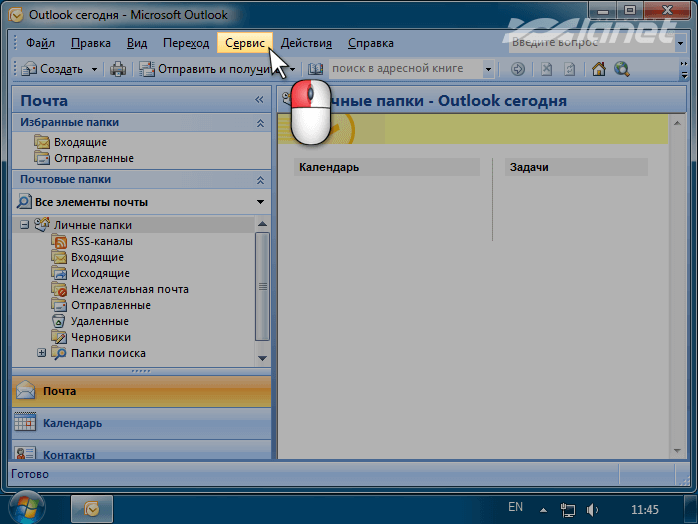Open the Правка menu
Screen dimensions: 698x524
tap(91, 43)
